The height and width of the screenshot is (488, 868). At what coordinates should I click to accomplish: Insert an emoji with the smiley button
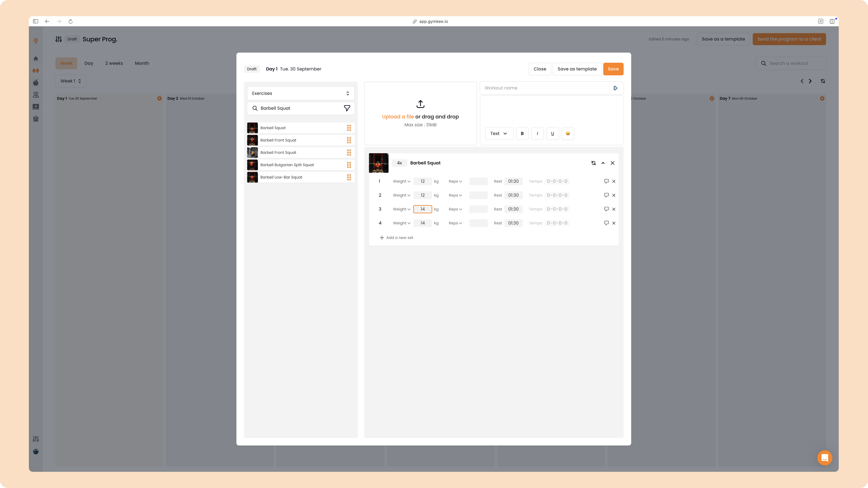(x=568, y=133)
